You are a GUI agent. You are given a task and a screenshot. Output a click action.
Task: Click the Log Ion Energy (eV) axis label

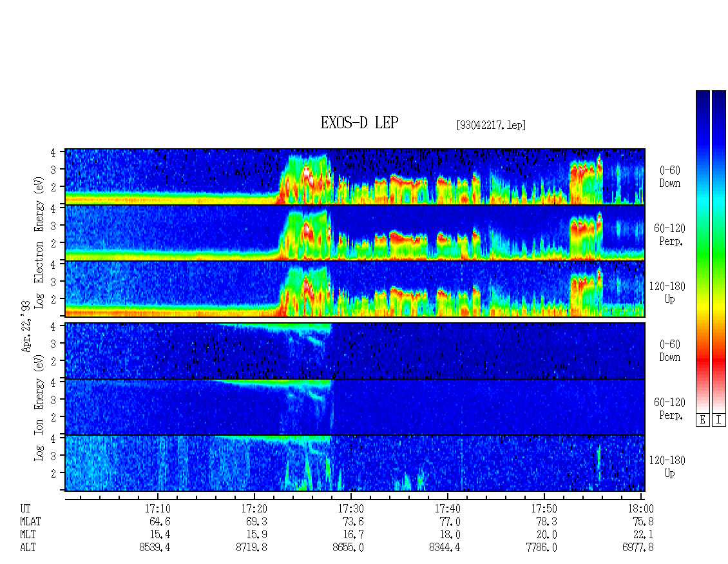(x=39, y=408)
